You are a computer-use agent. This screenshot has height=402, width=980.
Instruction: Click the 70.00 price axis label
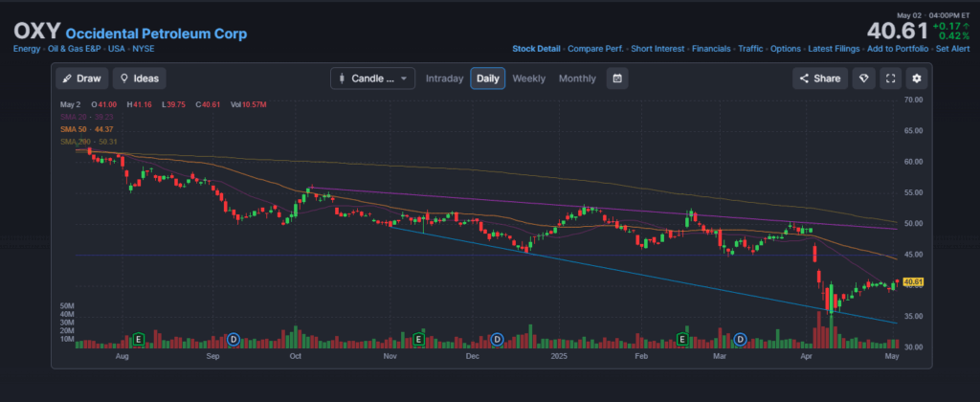point(914,100)
